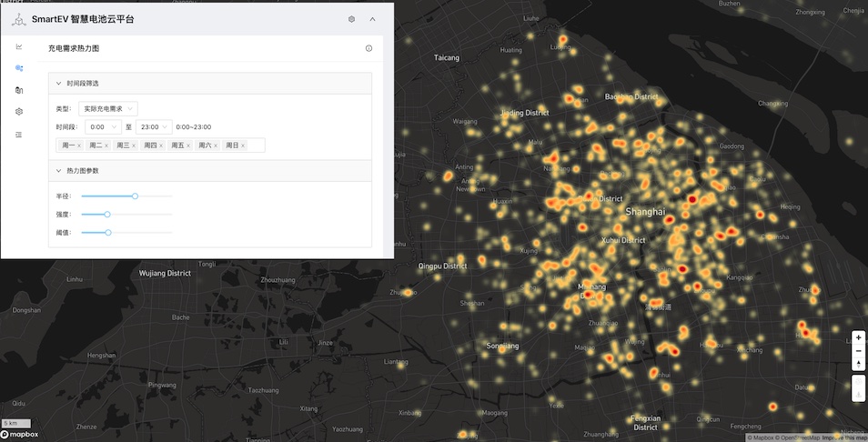Reset map bearing with compass button
The height and width of the screenshot is (442, 868).
point(858,364)
